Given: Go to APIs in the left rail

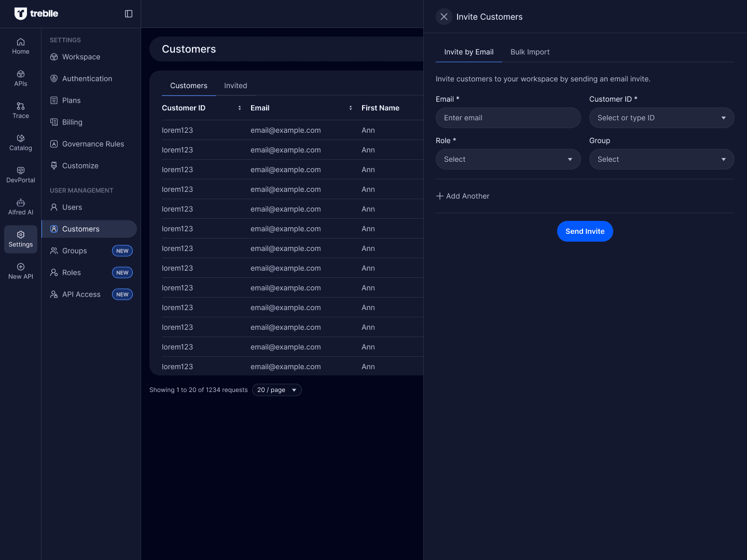Looking at the screenshot, I should (x=21, y=78).
